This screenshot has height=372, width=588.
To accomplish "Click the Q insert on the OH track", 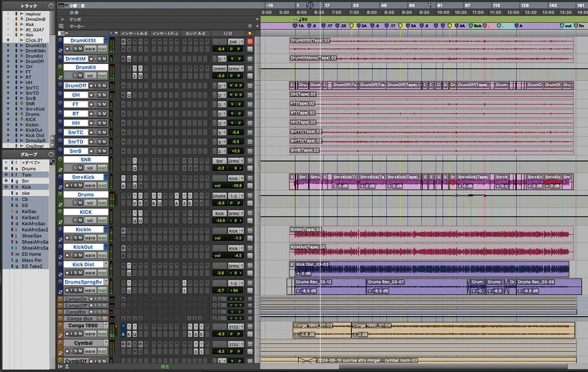I will pos(129,95).
